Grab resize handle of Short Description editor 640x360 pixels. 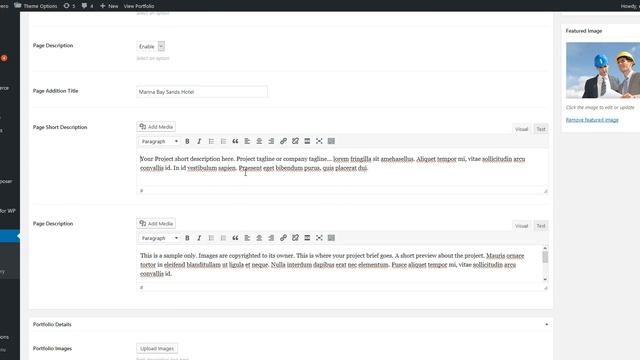click(546, 191)
